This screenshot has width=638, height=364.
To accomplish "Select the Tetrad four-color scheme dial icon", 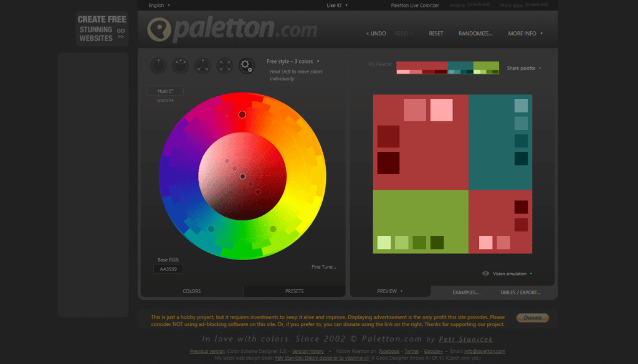I will [224, 65].
